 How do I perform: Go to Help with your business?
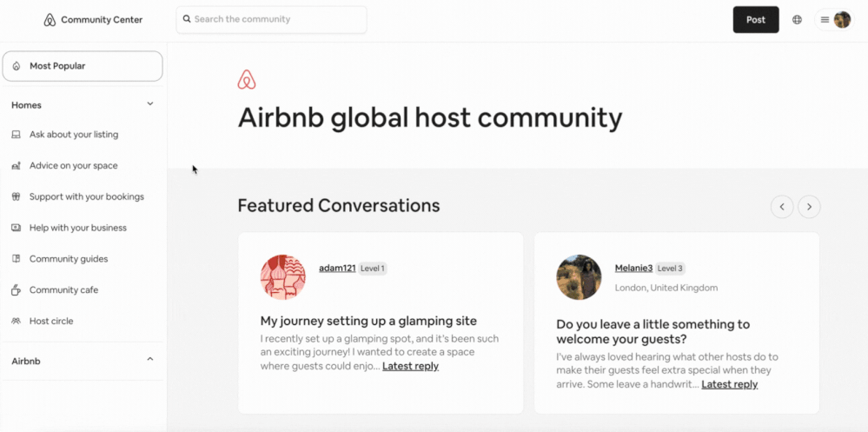[x=77, y=228]
